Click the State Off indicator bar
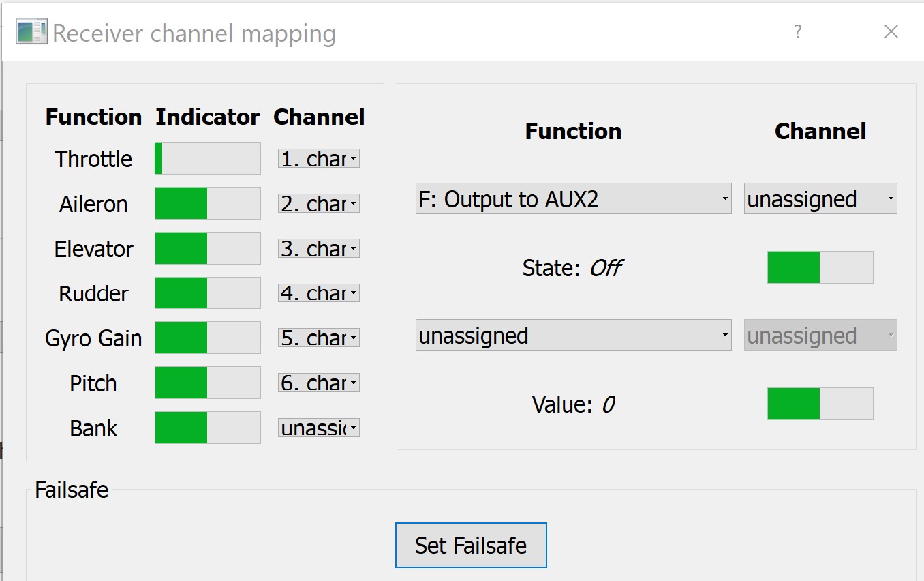Viewport: 924px width, 581px height. [x=820, y=267]
